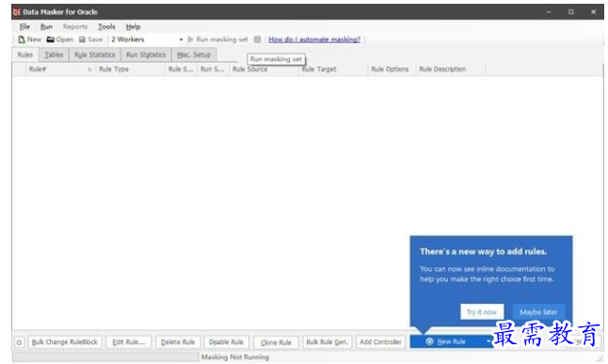
Task: Click the small square button left of Bulk Change RuleBlock
Action: tap(19, 342)
